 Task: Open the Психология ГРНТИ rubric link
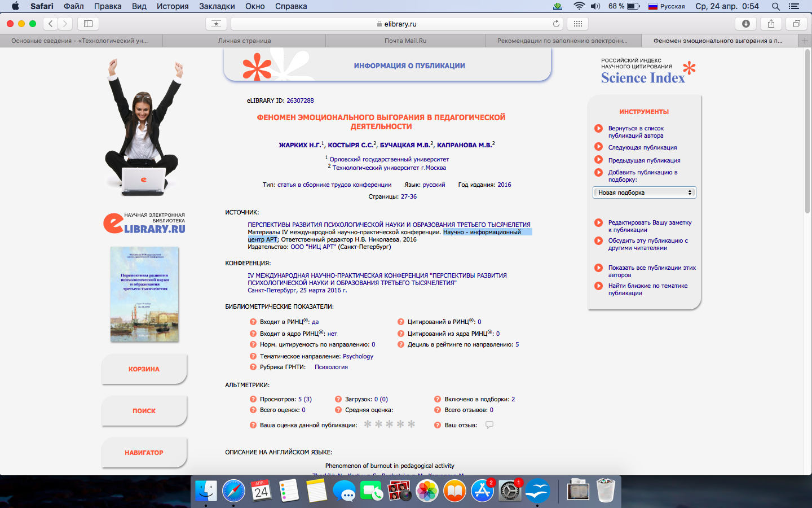point(331,367)
